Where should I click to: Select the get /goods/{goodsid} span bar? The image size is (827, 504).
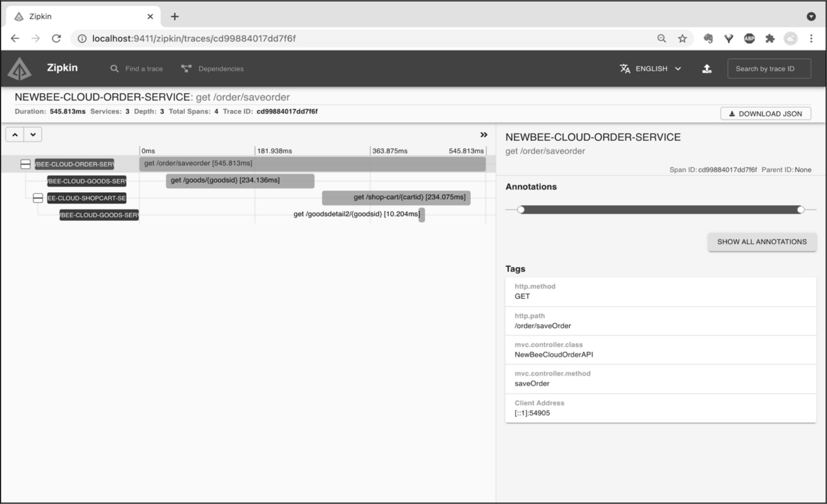click(240, 181)
